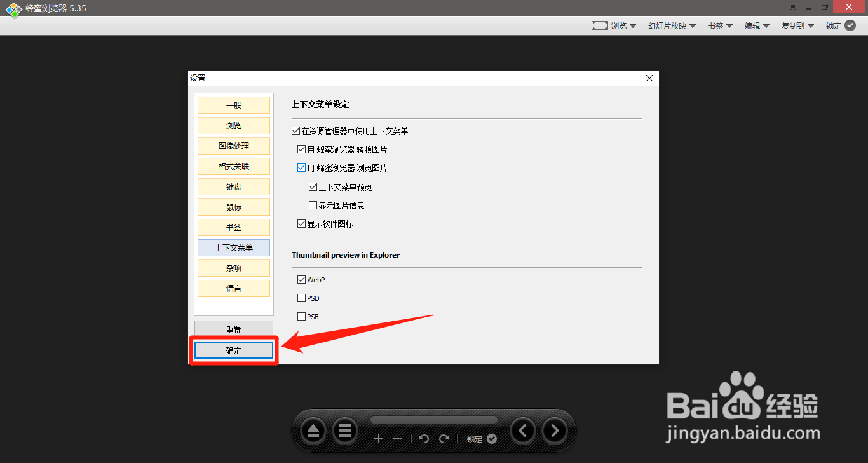
Task: Open the 复制到 dropdown menu
Action: [x=797, y=26]
